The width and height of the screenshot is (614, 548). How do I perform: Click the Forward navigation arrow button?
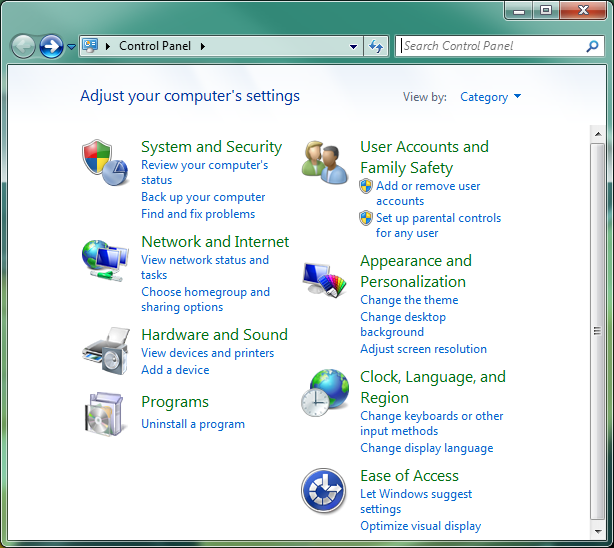tap(51, 47)
